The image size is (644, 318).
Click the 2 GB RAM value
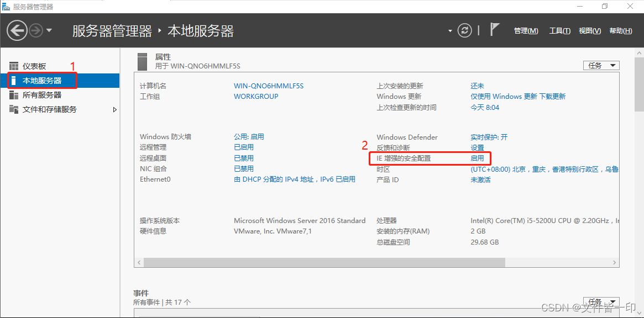478,231
